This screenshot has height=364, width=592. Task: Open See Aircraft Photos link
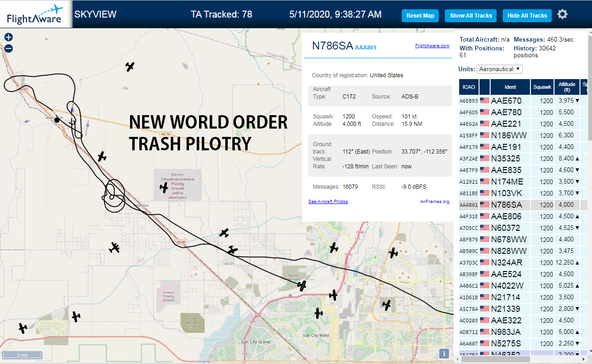(328, 202)
